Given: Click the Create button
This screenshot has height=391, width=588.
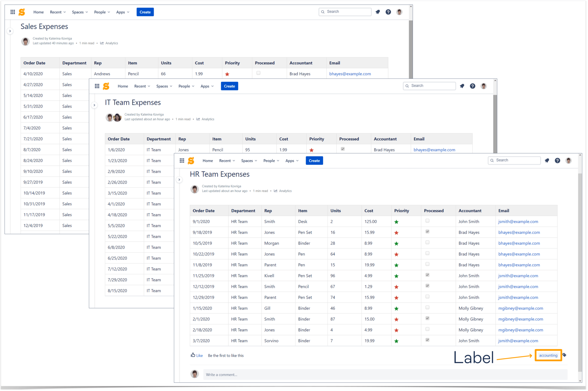Looking at the screenshot, I should tap(314, 160).
